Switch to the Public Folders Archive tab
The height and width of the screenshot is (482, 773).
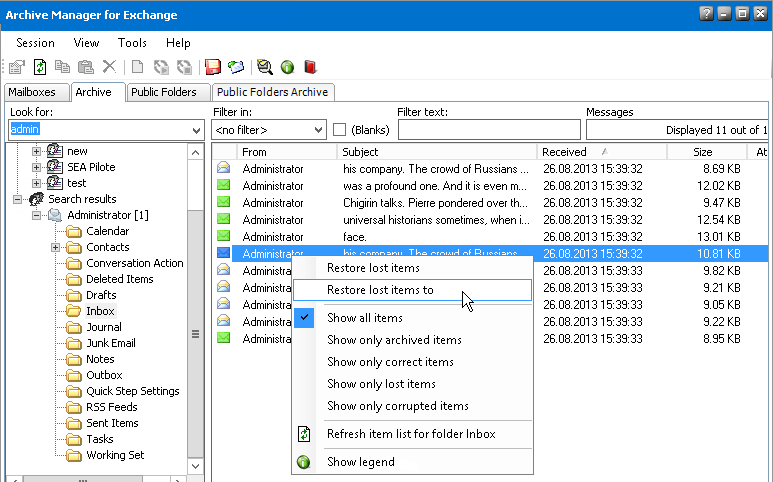pyautogui.click(x=271, y=92)
